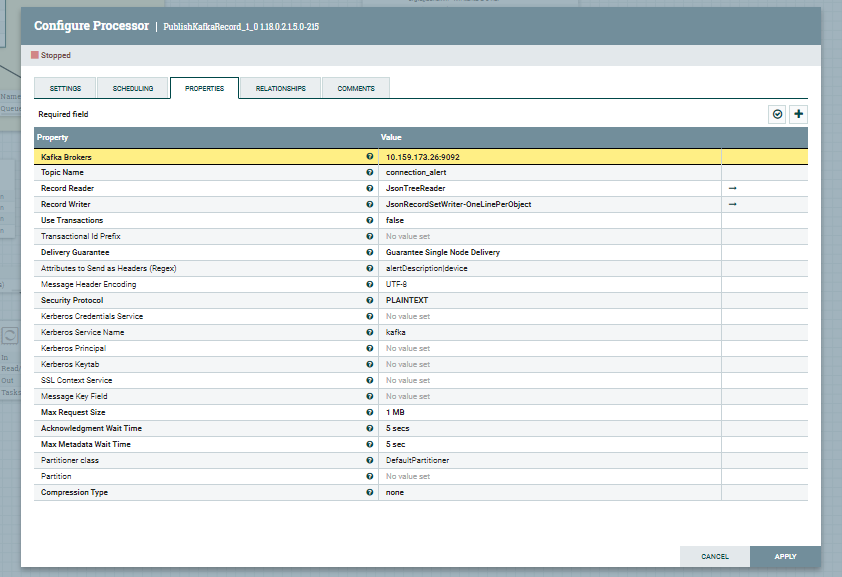Open help icon for Record Reader
The width and height of the screenshot is (842, 577).
pos(369,188)
